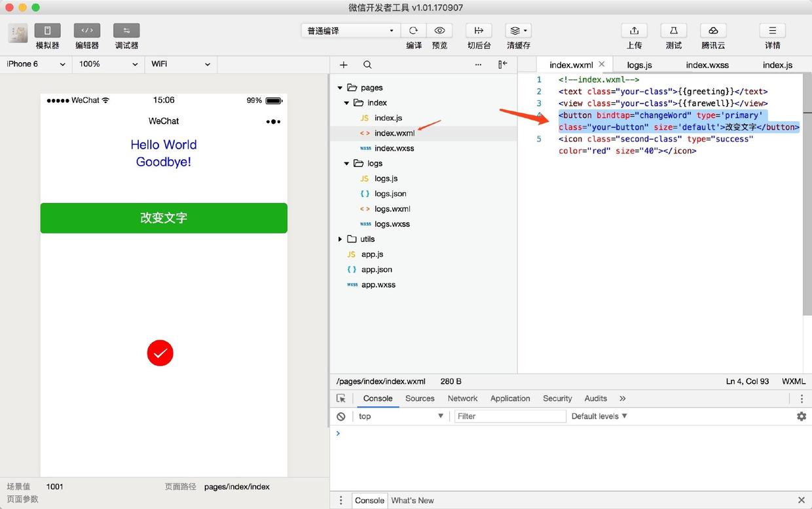
Task: Click the WeChat capsule menu dots
Action: pyautogui.click(x=273, y=121)
